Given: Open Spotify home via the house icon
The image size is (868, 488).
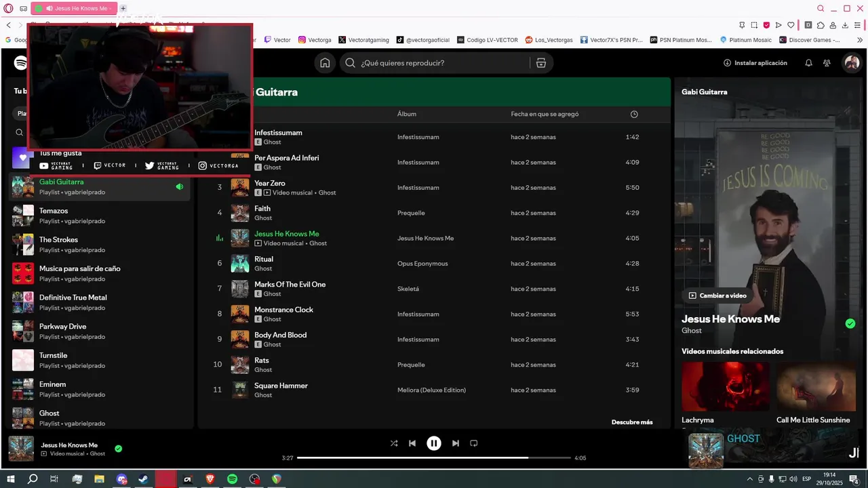Looking at the screenshot, I should (x=325, y=63).
